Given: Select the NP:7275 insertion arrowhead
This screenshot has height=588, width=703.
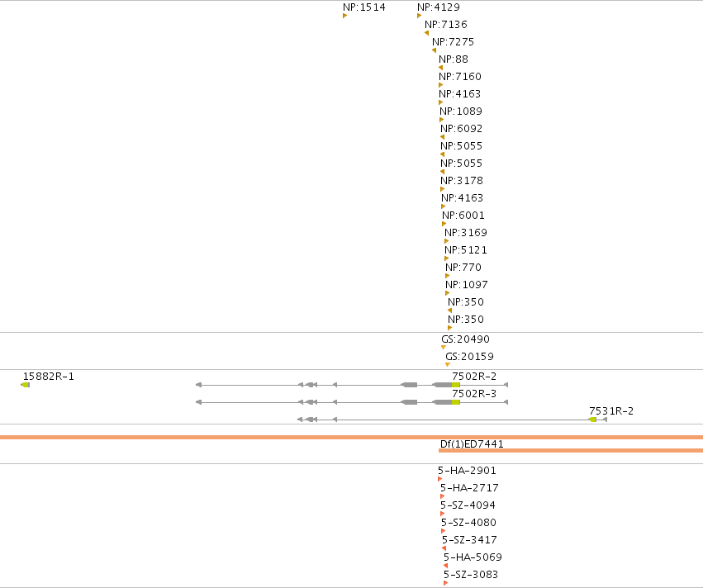Looking at the screenshot, I should tap(434, 50).
